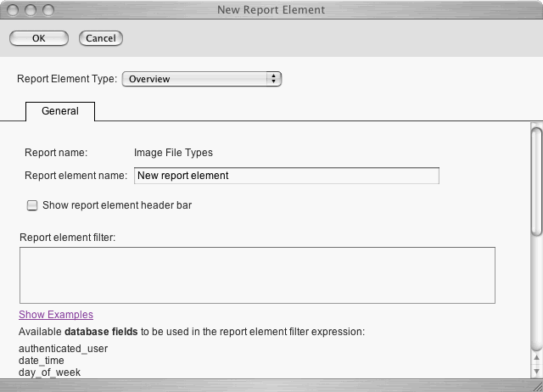543x392 pixels.
Task: Enable Show report element header bar checkbox
Action: (x=32, y=205)
